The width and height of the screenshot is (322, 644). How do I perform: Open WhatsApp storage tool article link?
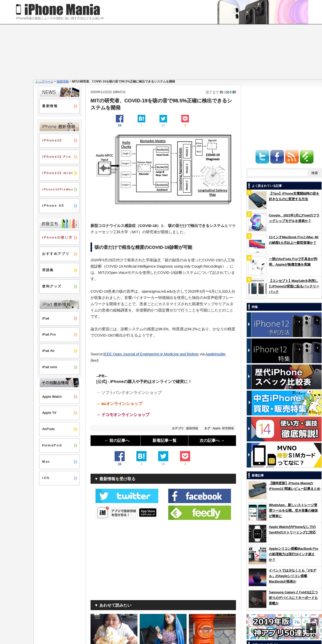click(x=293, y=510)
